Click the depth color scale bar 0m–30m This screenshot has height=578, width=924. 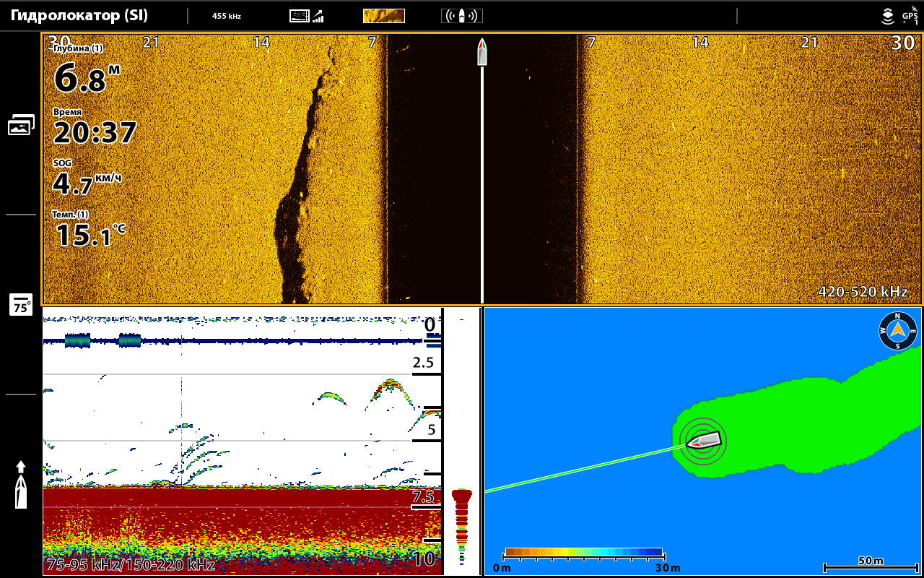(x=583, y=553)
